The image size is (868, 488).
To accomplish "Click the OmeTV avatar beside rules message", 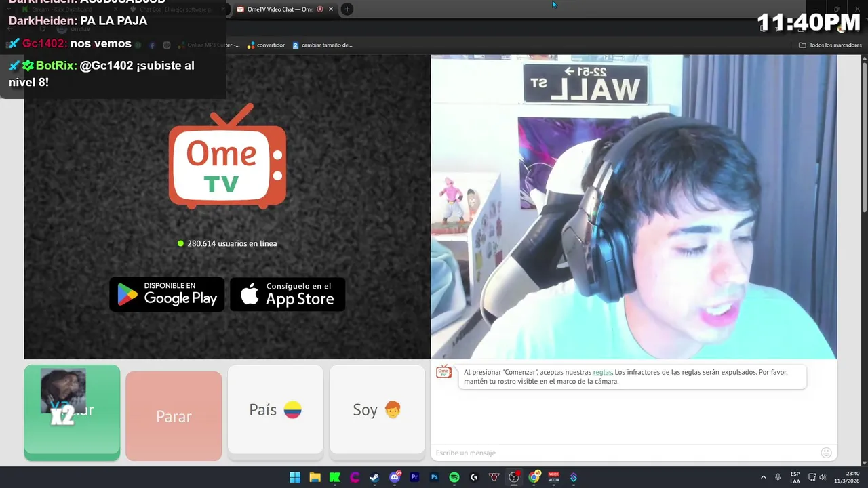I will (443, 372).
